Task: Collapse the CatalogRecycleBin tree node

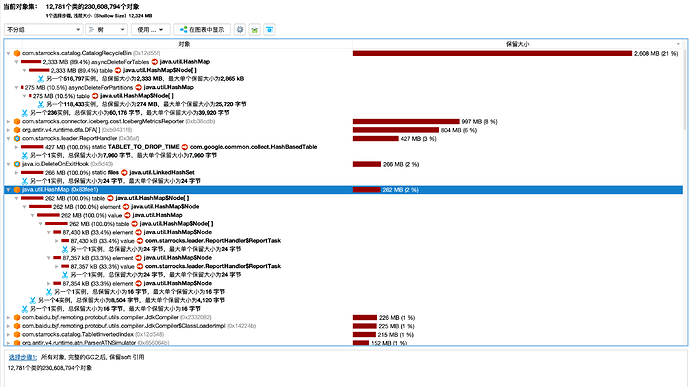Action: click(x=8, y=53)
